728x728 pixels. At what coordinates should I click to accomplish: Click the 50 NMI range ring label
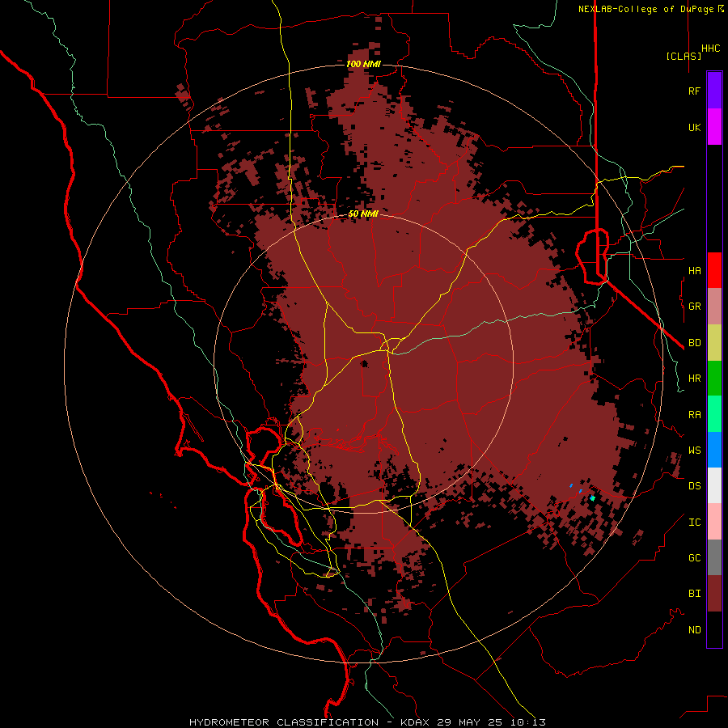tap(363, 214)
